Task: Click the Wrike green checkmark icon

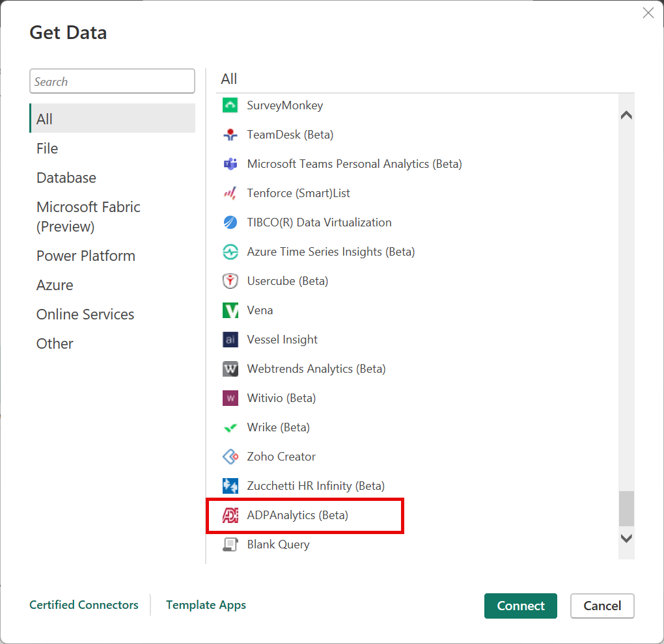Action: pos(230,427)
